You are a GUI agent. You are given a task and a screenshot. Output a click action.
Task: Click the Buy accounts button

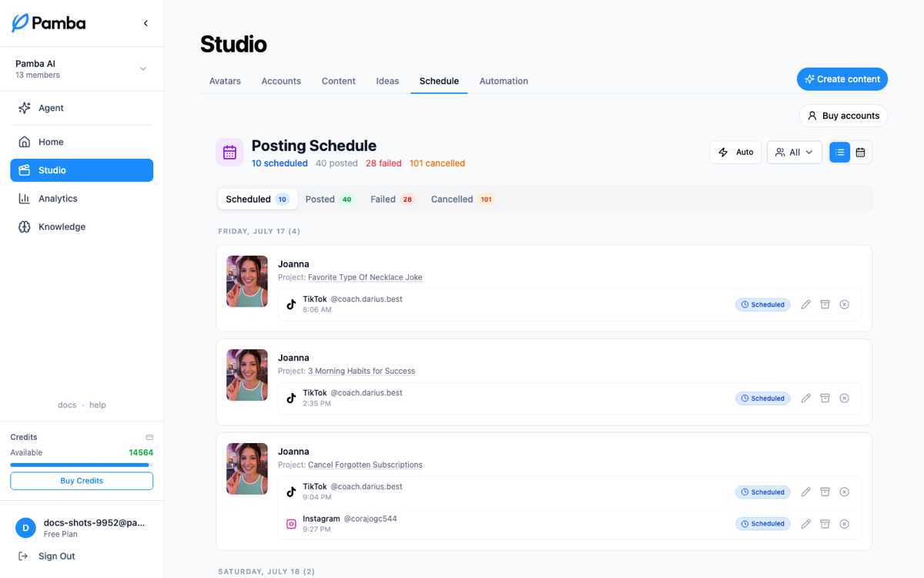coord(843,116)
